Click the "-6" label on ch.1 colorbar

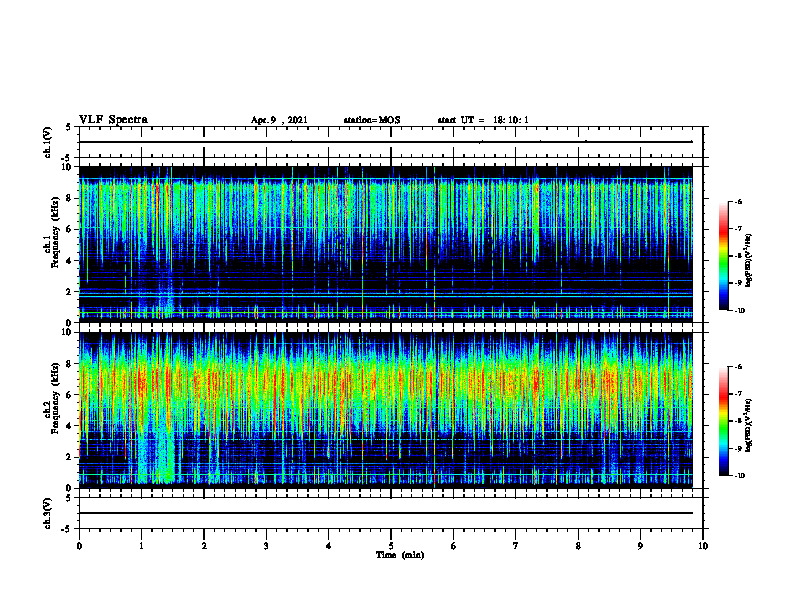[737, 201]
